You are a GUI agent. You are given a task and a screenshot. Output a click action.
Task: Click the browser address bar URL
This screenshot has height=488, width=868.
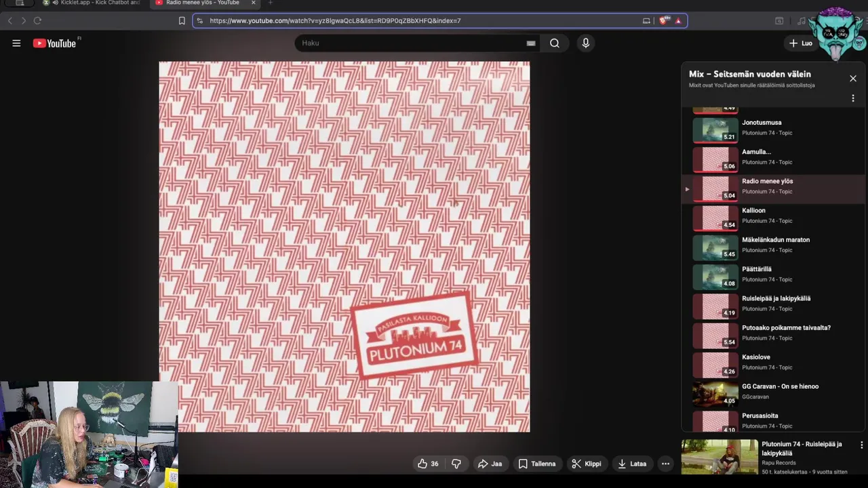coord(335,21)
